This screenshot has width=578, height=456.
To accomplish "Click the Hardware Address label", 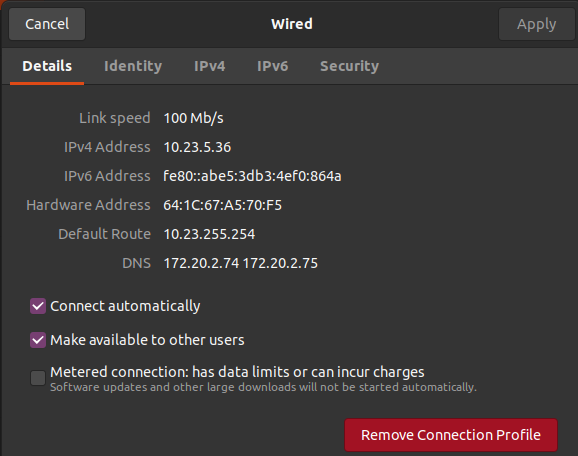I will coord(88,205).
